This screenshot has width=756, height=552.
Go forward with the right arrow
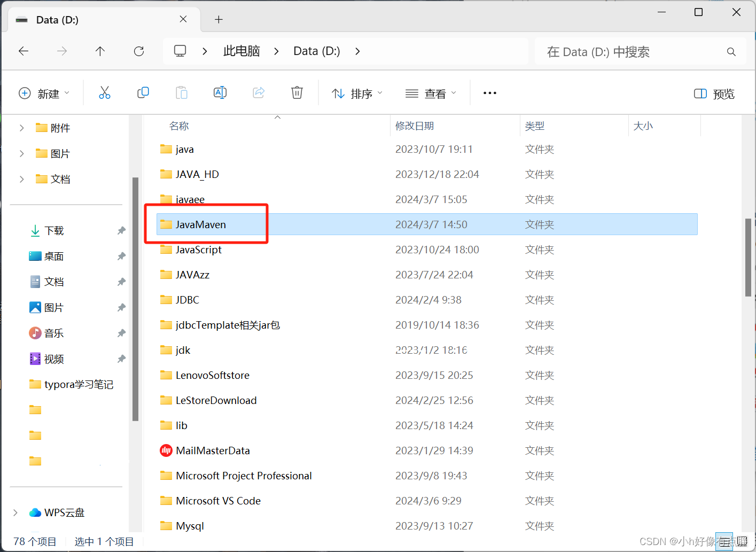click(x=62, y=51)
